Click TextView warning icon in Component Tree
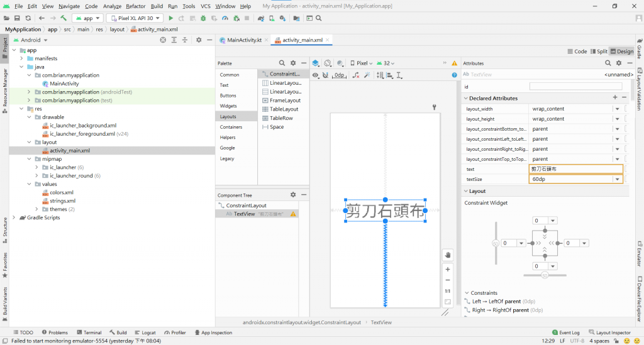 293,214
